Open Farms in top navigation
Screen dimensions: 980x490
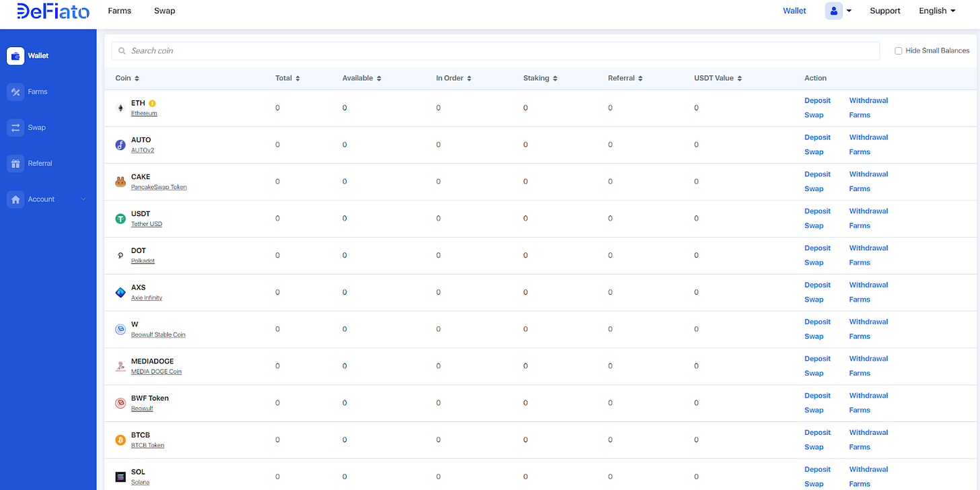(x=120, y=11)
